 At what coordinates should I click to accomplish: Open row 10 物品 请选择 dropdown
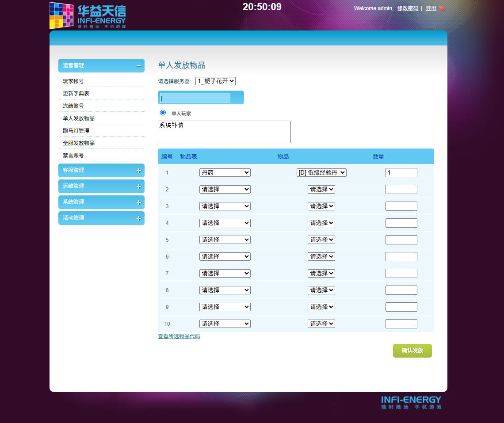coord(321,324)
